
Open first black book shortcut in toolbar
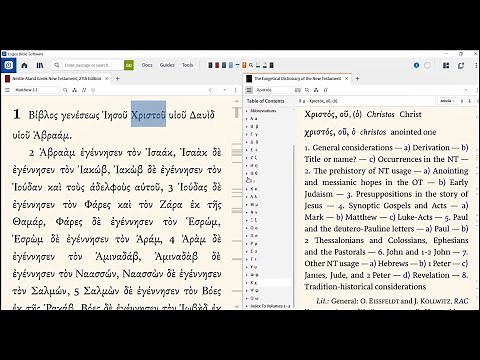pyautogui.click(x=210, y=65)
